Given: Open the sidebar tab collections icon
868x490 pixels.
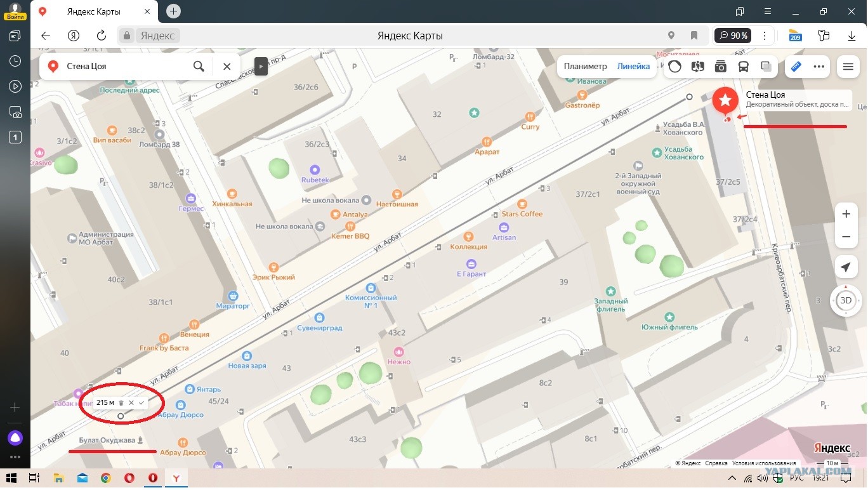Looking at the screenshot, I should pyautogui.click(x=15, y=36).
